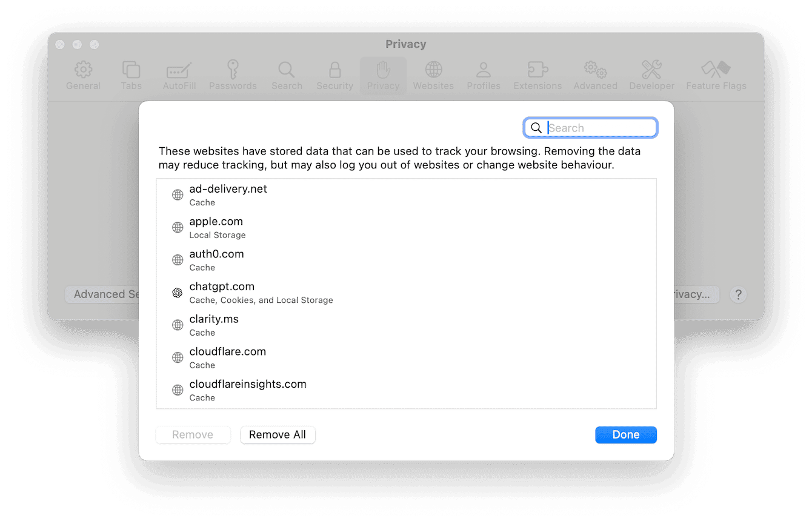
Task: Open the help question mark button
Action: (x=738, y=295)
